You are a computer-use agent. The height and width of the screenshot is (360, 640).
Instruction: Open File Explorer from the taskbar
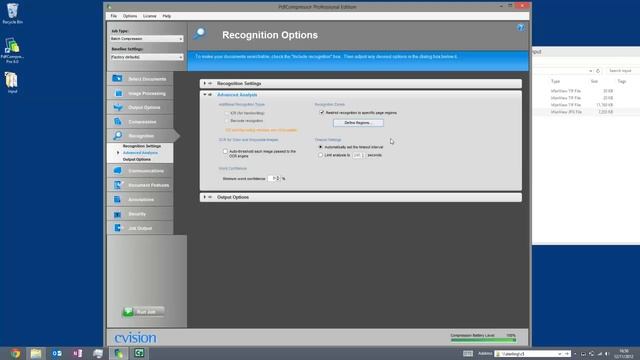coord(36,353)
